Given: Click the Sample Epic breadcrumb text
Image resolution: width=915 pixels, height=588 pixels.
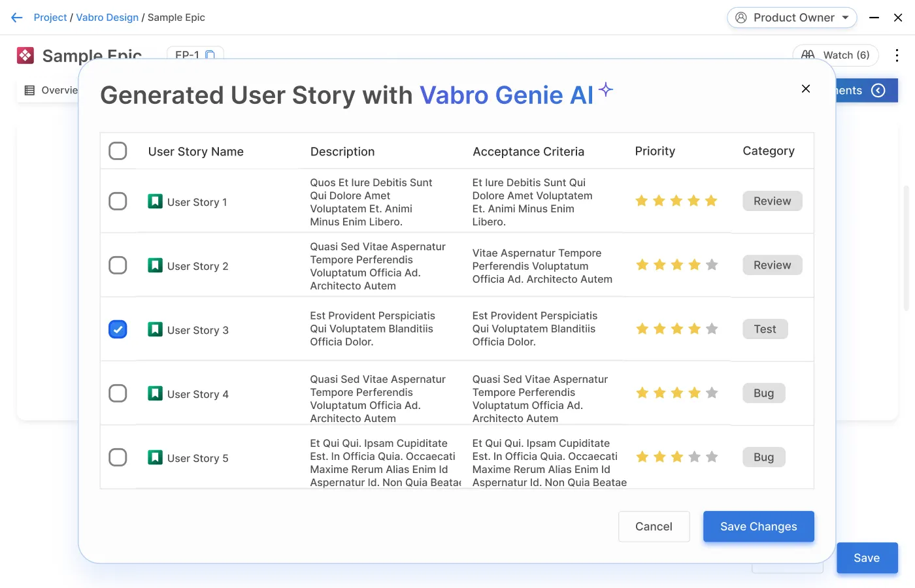Looking at the screenshot, I should [x=176, y=18].
